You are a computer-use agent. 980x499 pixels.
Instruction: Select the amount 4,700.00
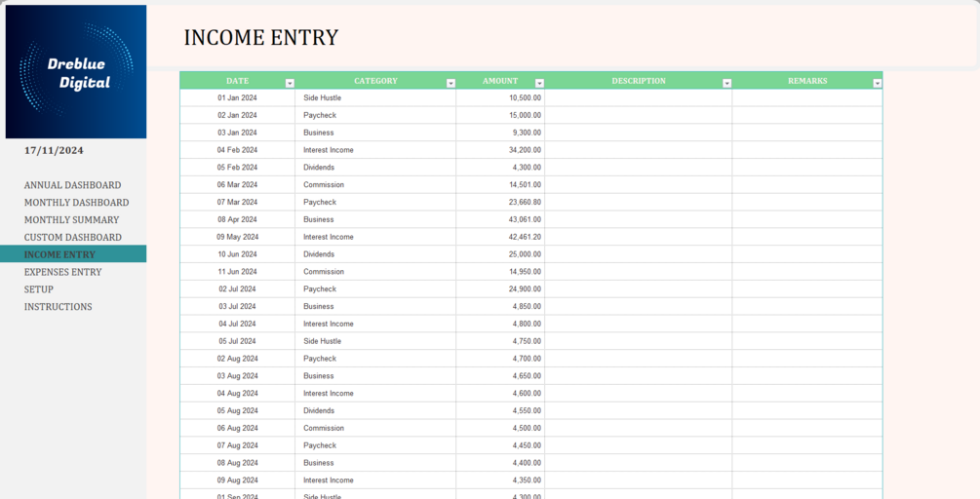pos(500,359)
